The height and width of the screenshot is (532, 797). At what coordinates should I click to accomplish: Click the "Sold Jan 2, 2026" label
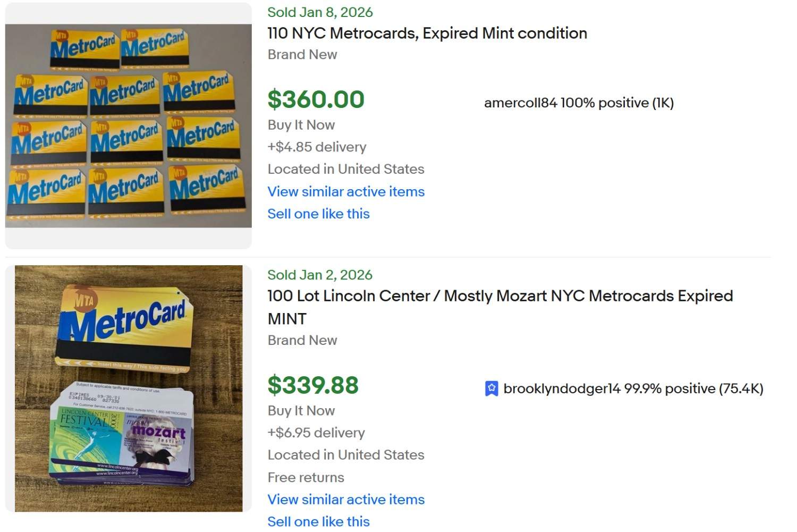[320, 275]
